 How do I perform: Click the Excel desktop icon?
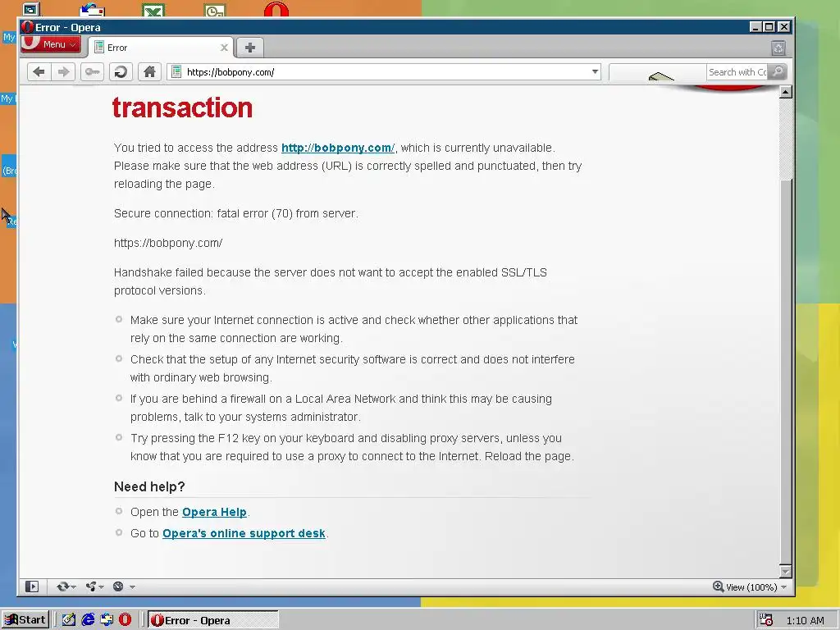153,10
